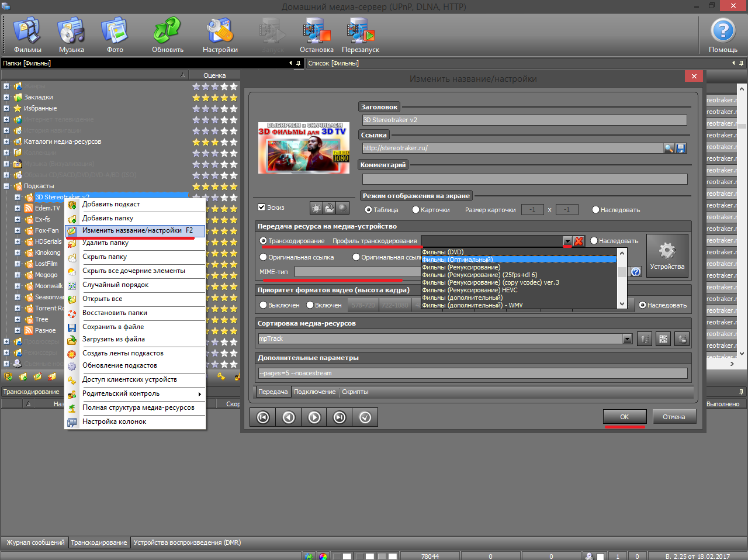Click the Устройства gear icon
The height and width of the screenshot is (560, 748).
pos(667,251)
